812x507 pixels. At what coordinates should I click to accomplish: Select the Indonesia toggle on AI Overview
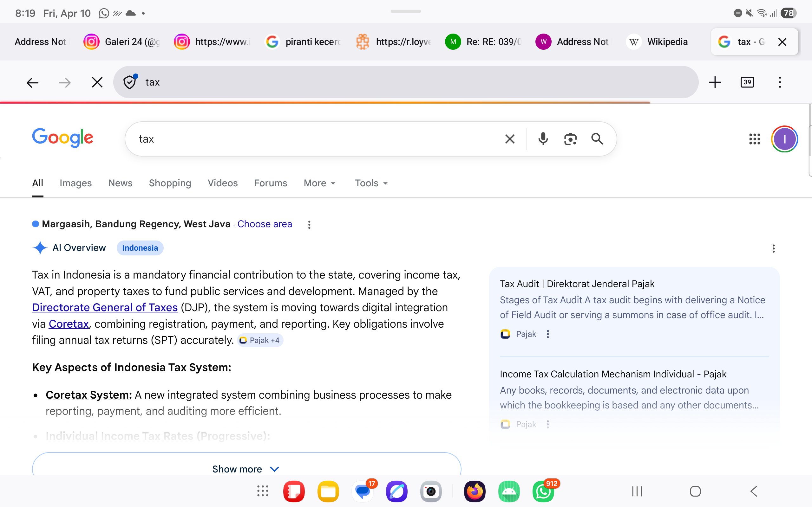tap(140, 248)
